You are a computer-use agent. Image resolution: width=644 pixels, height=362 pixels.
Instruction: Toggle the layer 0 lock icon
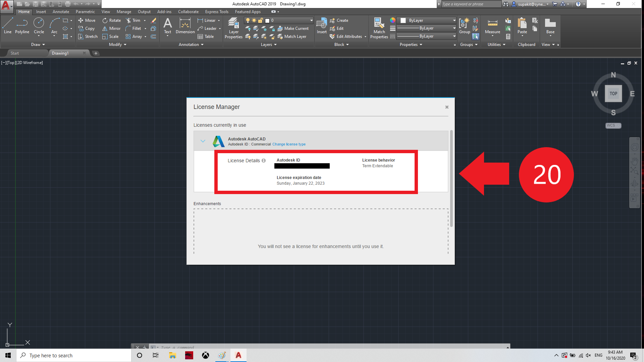(260, 20)
